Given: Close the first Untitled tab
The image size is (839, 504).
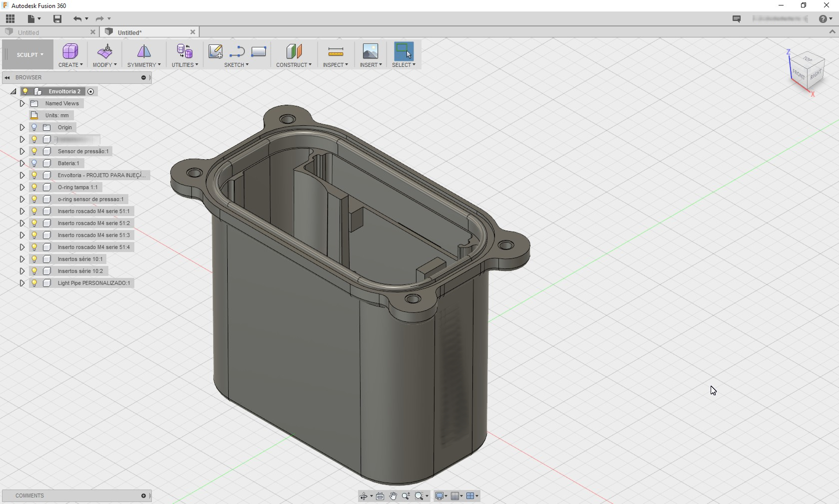Looking at the screenshot, I should click(92, 32).
